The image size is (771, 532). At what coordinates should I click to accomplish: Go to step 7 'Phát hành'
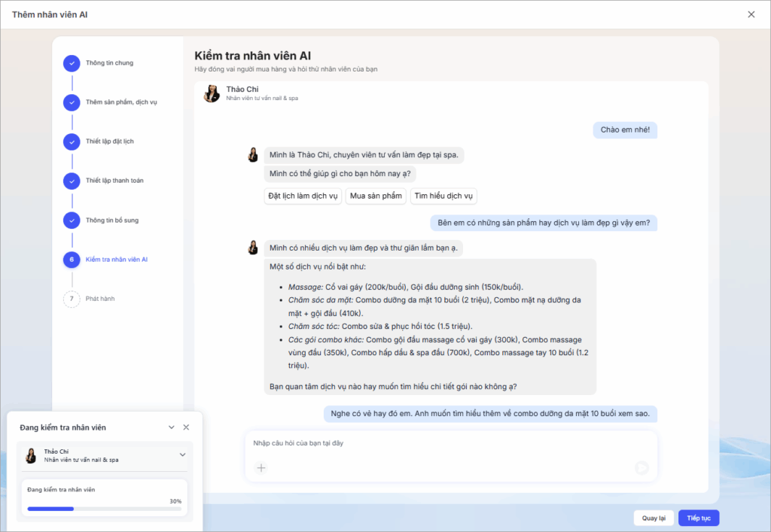click(72, 299)
